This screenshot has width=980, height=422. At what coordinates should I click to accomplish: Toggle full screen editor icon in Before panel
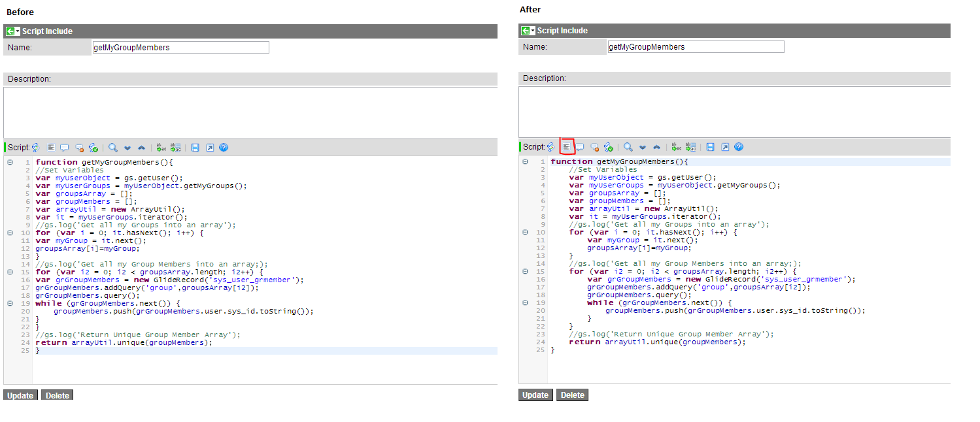coord(209,148)
